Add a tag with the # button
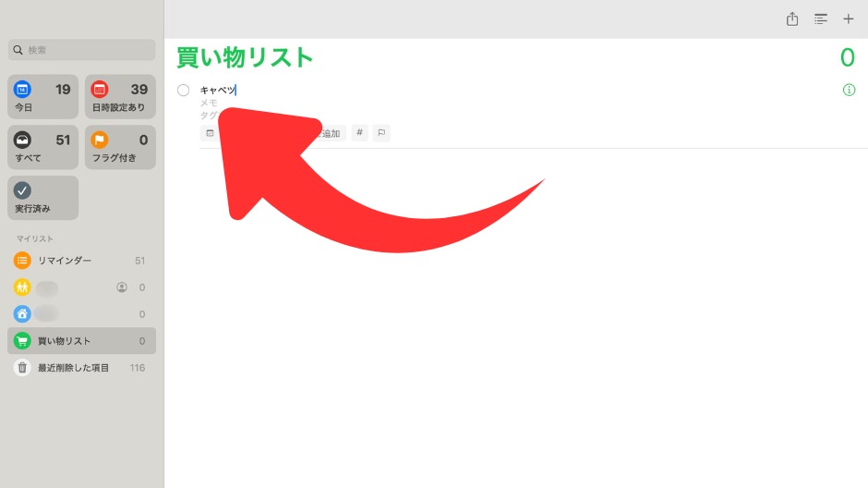The image size is (868, 488). pyautogui.click(x=360, y=133)
